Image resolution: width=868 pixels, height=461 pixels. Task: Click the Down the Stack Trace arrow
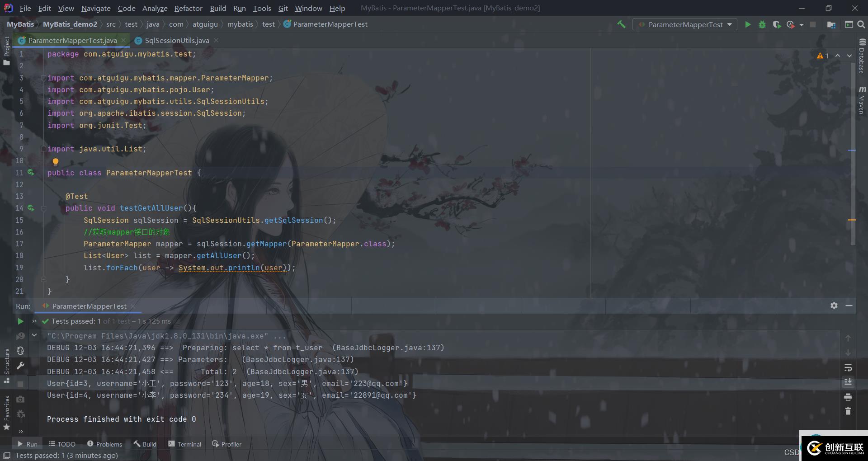848,353
